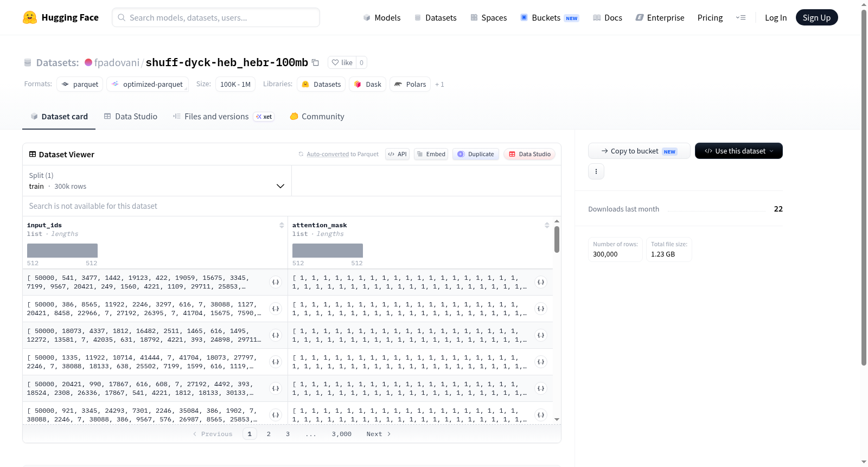Switch to the Data Studio tab
Screen dimensions: 868x467
131,117
